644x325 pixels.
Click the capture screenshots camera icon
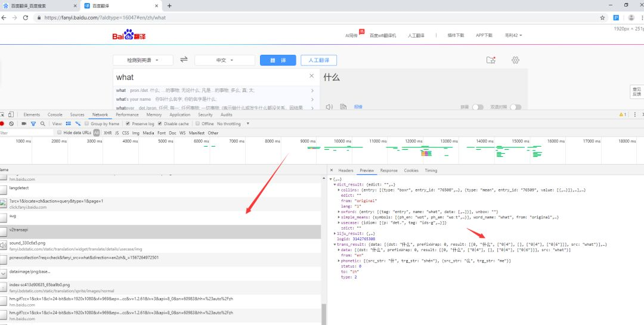coord(24,123)
